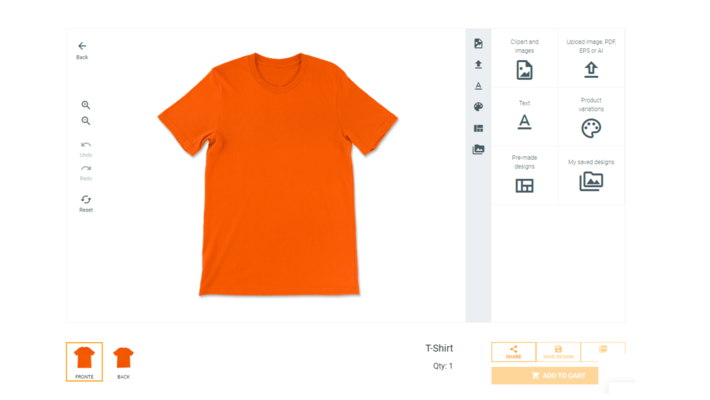Click the Share button
This screenshot has width=710, height=400.
click(513, 351)
